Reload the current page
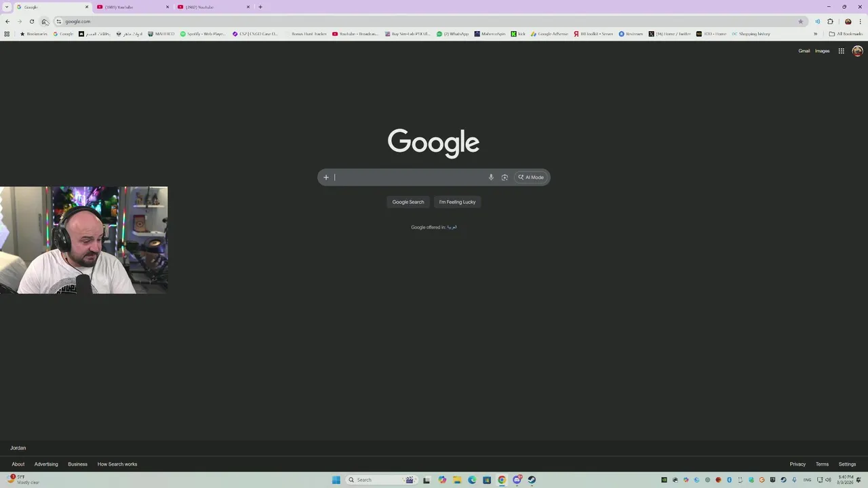 32,22
